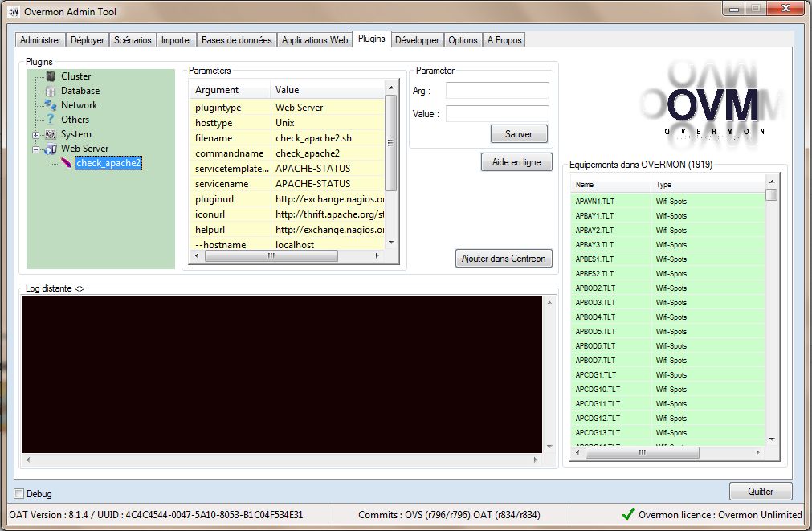Image resolution: width=812 pixels, height=531 pixels.
Task: Select equipment APCDG13.TLT in the list
Action: tap(668, 432)
